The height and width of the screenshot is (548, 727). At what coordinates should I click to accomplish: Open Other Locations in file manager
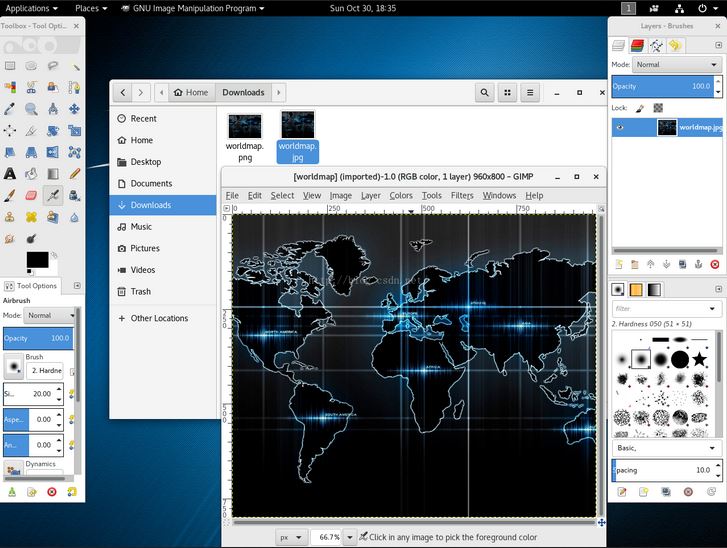tap(163, 319)
